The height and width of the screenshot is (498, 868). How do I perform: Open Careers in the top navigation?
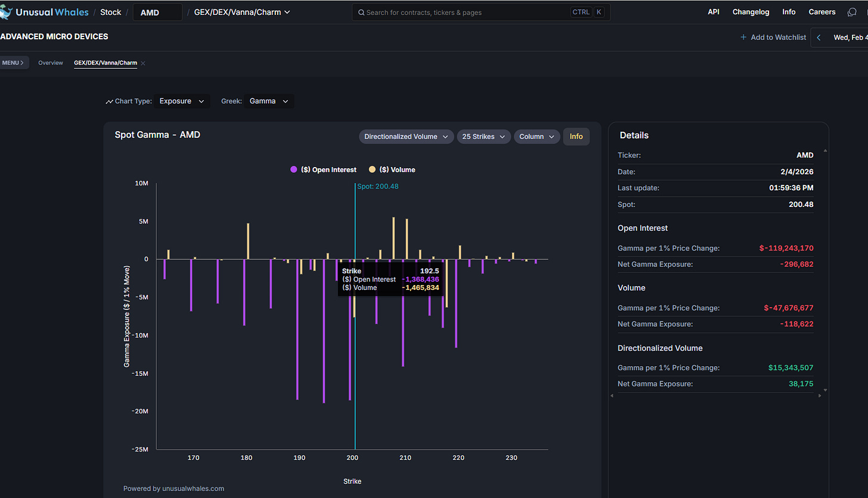(x=822, y=12)
